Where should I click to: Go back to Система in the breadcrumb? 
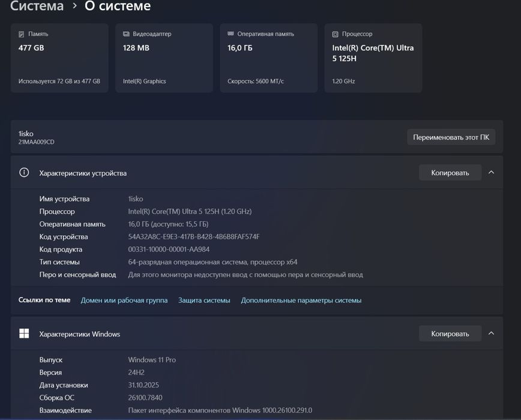click(x=37, y=7)
